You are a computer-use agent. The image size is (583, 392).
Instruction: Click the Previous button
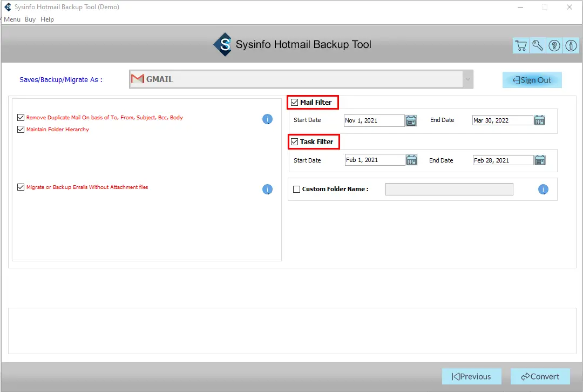pos(471,376)
